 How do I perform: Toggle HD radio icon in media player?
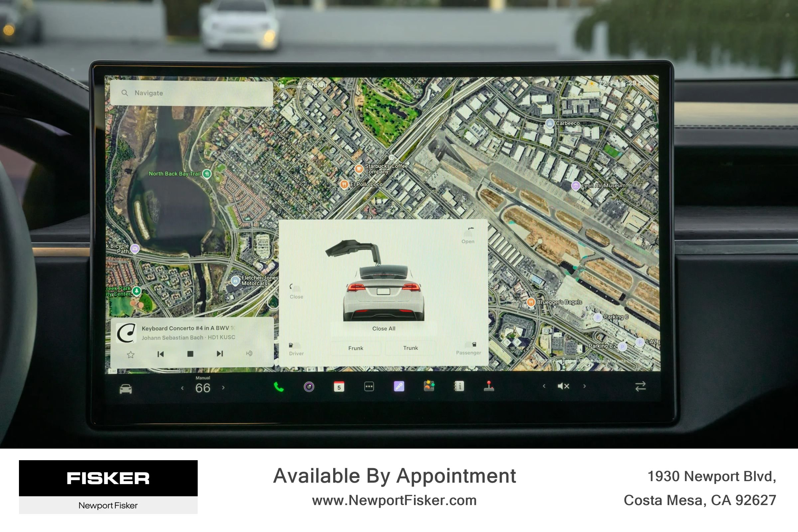[x=249, y=353]
